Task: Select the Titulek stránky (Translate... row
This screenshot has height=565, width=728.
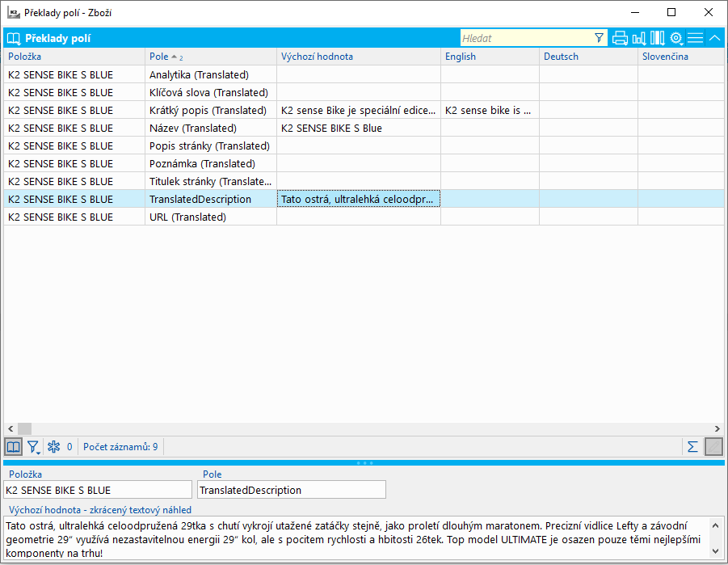Action: [364, 181]
